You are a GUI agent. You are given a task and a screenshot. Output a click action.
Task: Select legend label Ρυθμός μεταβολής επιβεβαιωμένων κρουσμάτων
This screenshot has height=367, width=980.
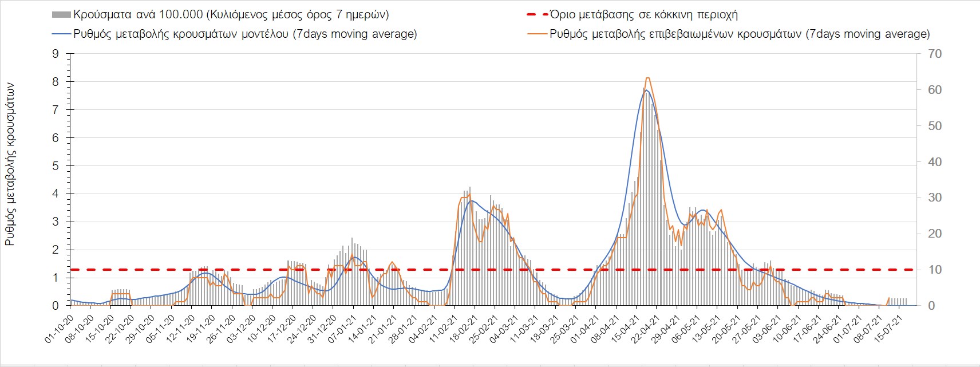pyautogui.click(x=740, y=34)
